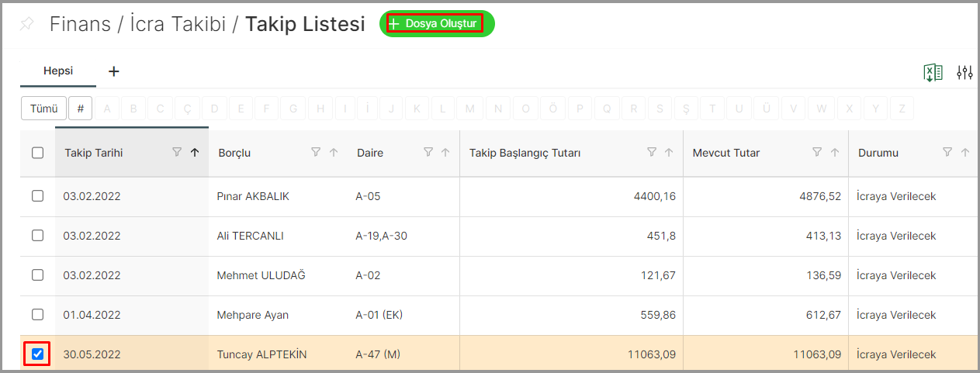Click the Pınar AKBALIK cell
Screen dimensions: 980x373
(253, 197)
